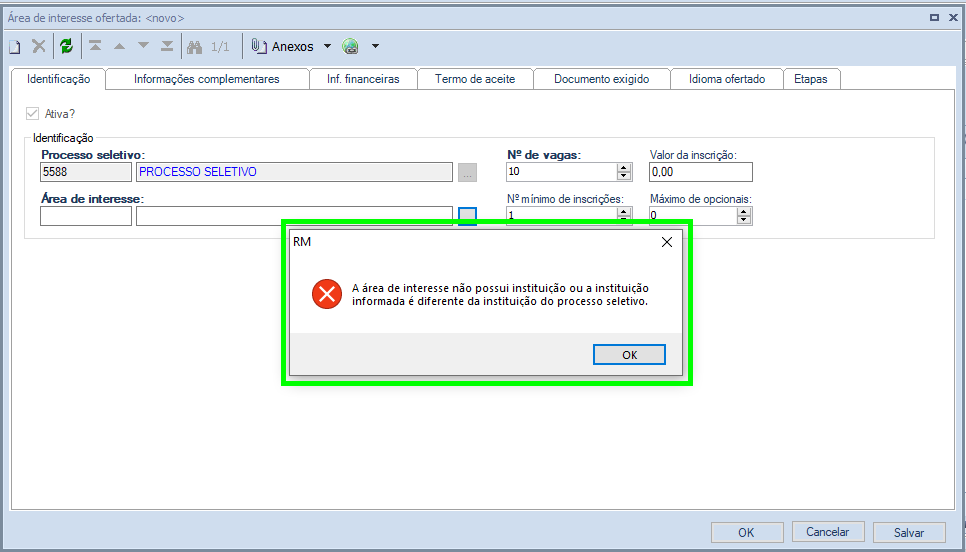Click the 1/1 record counter

(220, 47)
